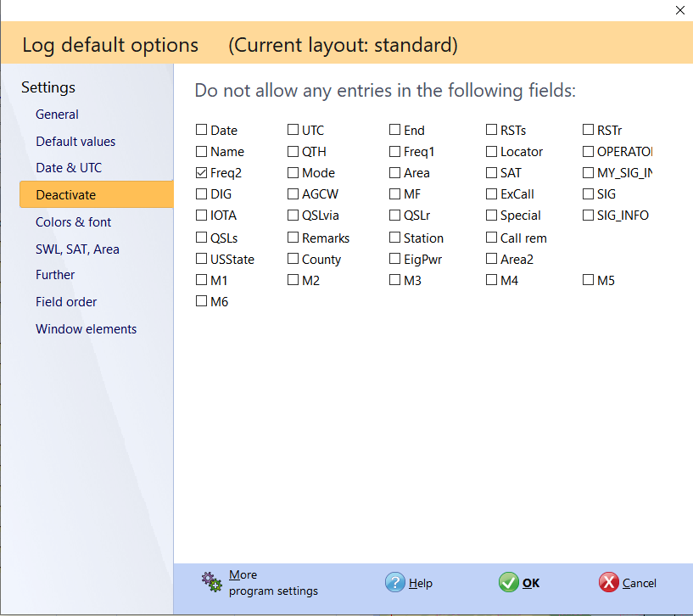Tick the End checkbox
693x616 pixels.
coord(394,130)
